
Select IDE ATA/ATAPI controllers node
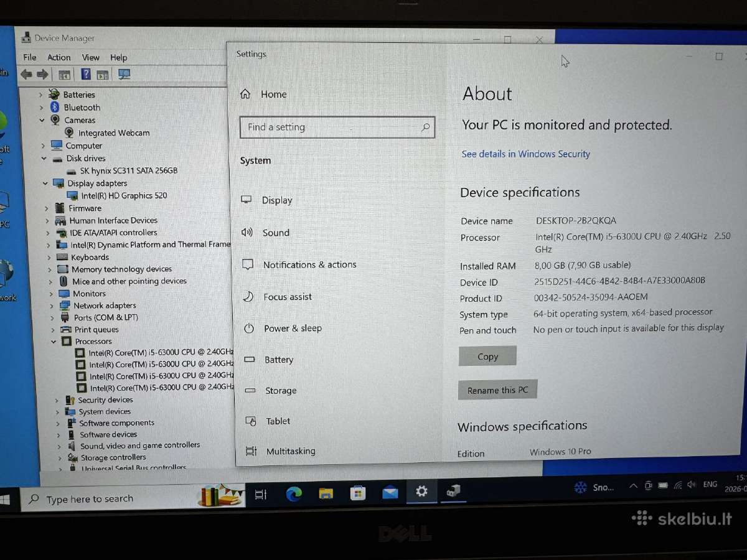pos(113,233)
